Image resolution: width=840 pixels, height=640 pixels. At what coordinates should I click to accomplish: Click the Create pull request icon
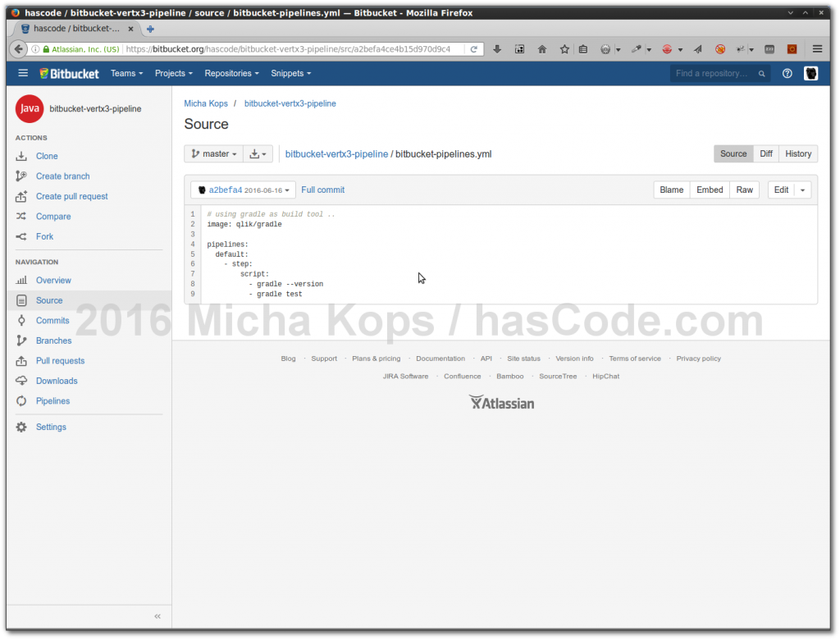(23, 196)
